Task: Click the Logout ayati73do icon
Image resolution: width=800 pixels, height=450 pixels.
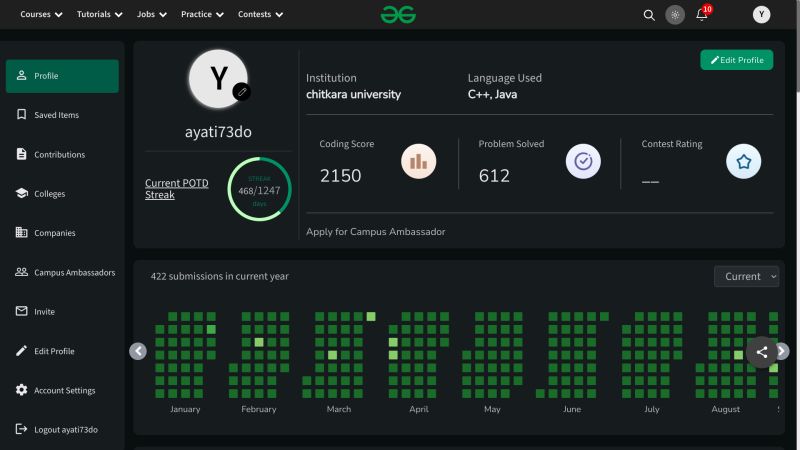Action: pos(21,429)
